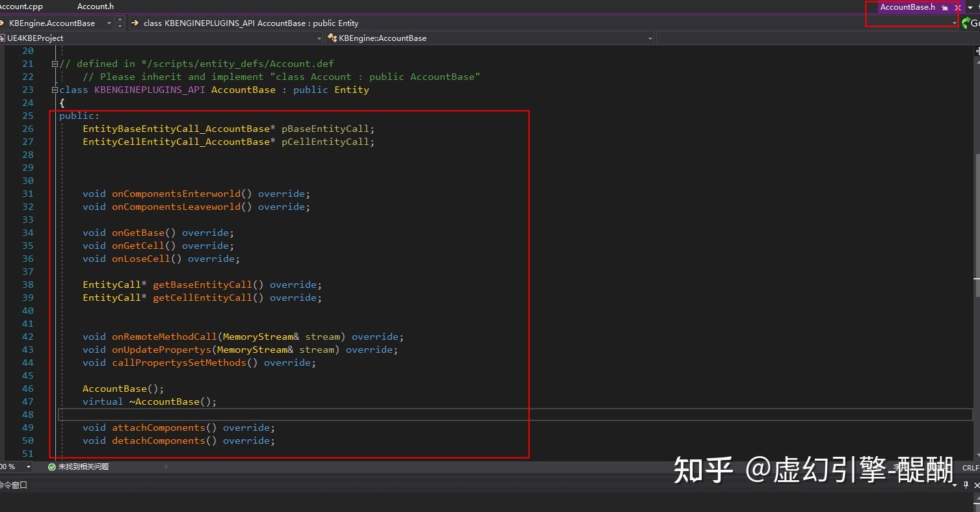Open the UE4KBEProject project dropdown
Image resolution: width=980 pixels, height=512 pixels.
pyautogui.click(x=318, y=38)
